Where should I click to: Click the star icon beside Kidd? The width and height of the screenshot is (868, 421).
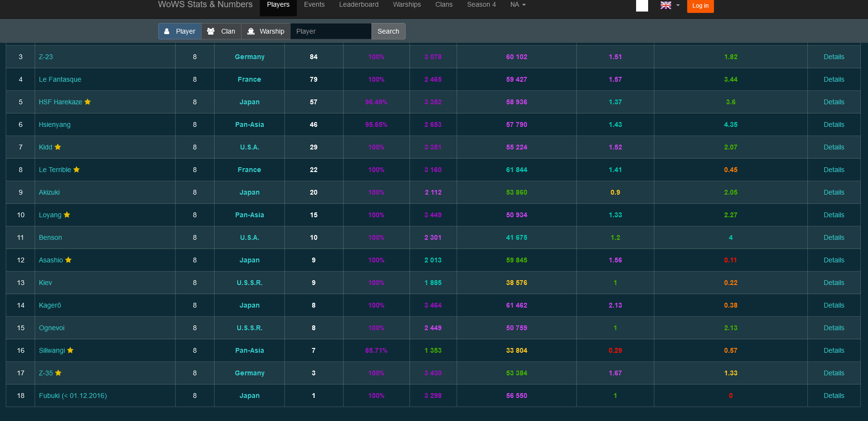[x=58, y=147]
